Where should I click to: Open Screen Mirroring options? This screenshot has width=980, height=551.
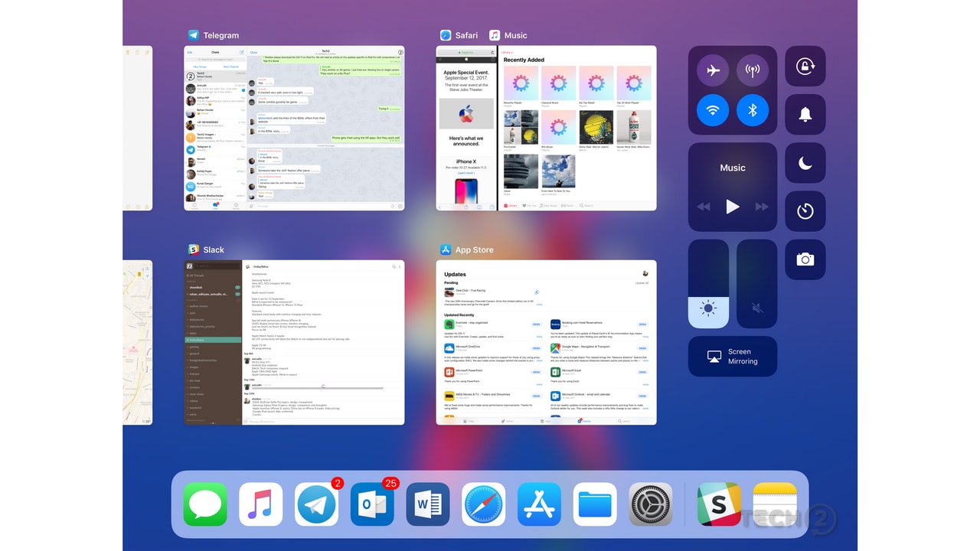tap(733, 357)
